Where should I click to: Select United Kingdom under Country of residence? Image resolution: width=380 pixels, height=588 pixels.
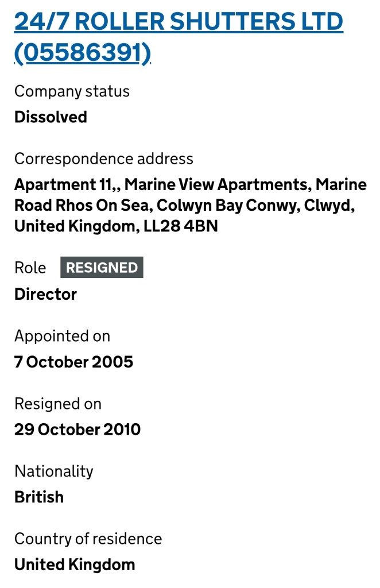tap(75, 565)
